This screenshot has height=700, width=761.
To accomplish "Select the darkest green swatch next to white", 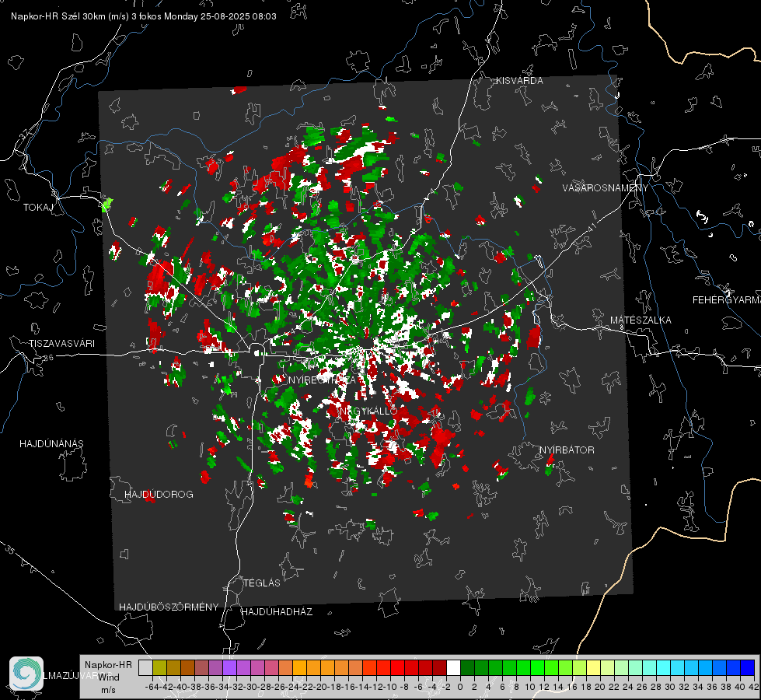I will point(467,668).
